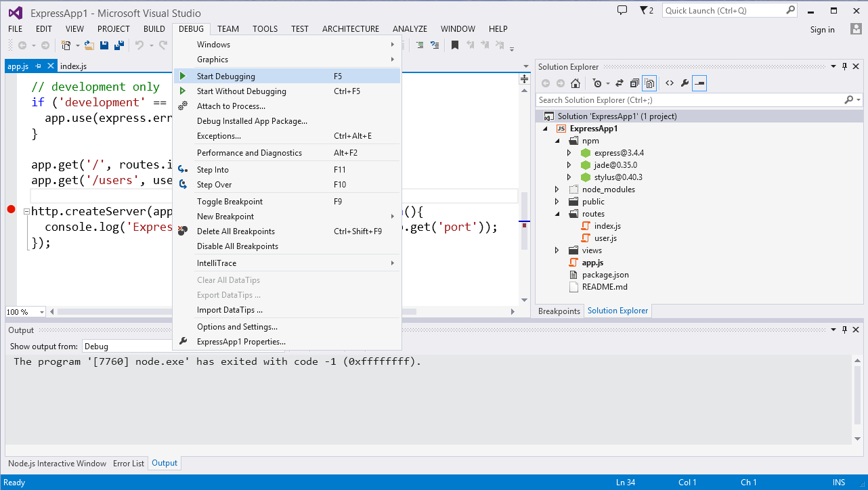Click the Save All toolbar icon
868x490 pixels.
121,45
